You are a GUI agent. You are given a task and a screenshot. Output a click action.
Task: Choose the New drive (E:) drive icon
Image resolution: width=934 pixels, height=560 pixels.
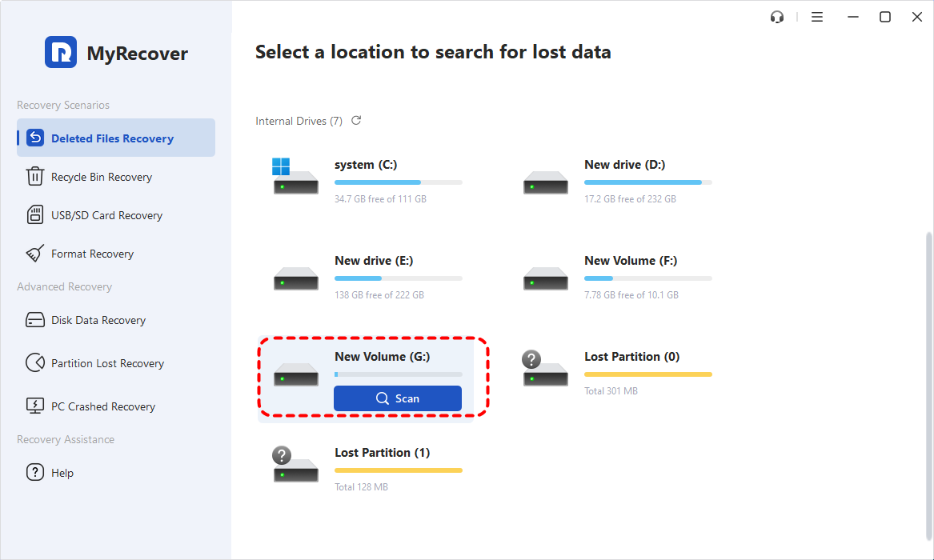295,280
